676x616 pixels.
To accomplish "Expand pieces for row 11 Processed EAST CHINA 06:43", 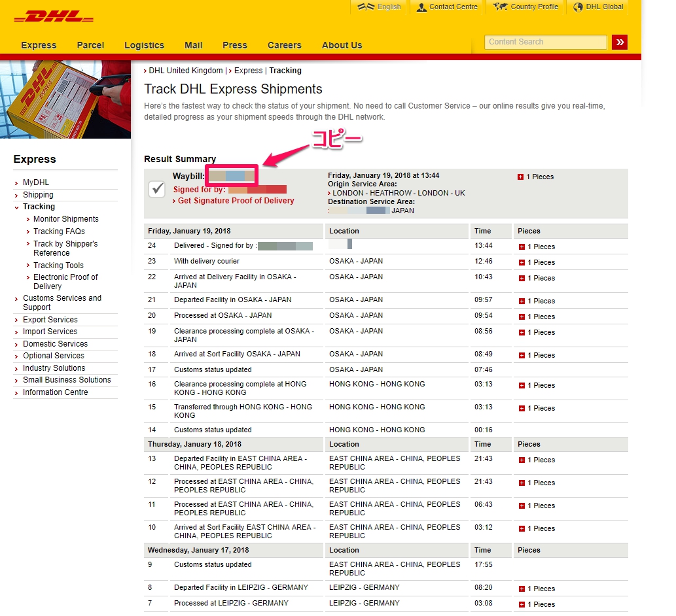I will pos(522,505).
